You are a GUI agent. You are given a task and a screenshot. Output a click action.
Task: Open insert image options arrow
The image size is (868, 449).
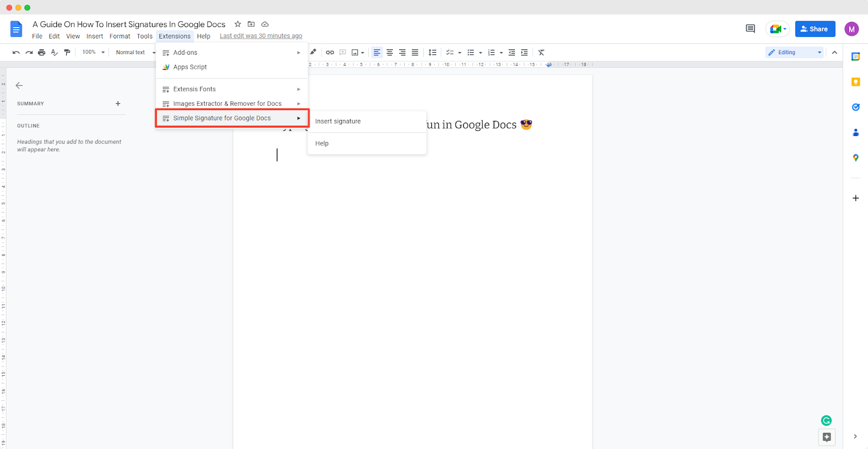tap(362, 53)
